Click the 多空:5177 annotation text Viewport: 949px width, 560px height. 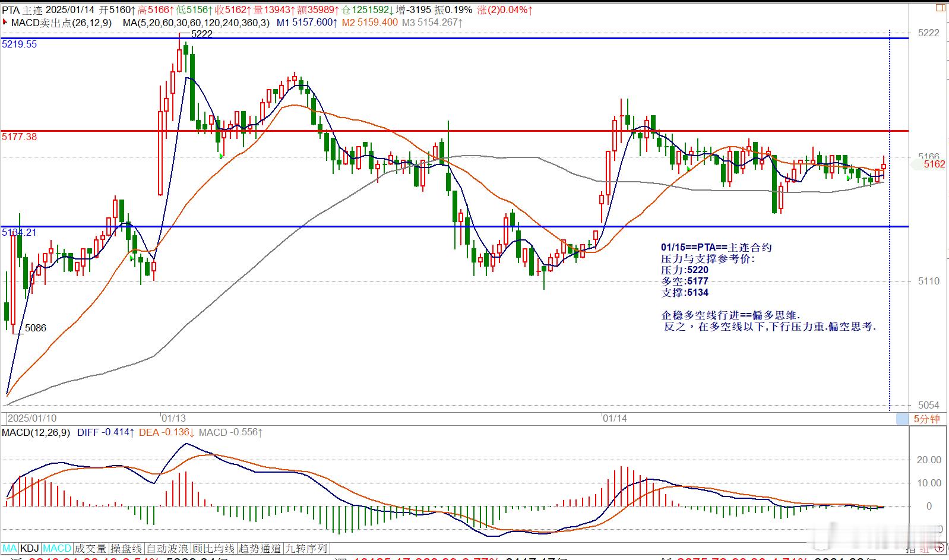[685, 281]
